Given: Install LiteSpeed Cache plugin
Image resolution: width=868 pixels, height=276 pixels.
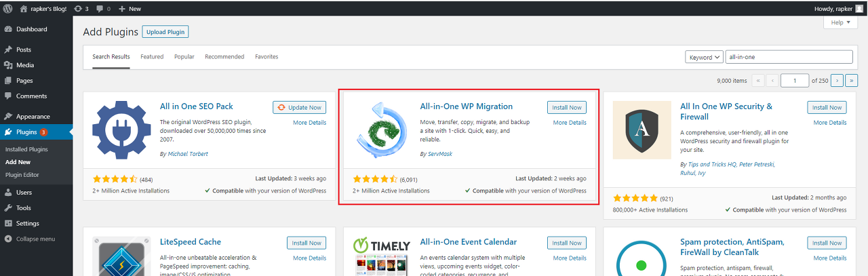Looking at the screenshot, I should pos(307,243).
